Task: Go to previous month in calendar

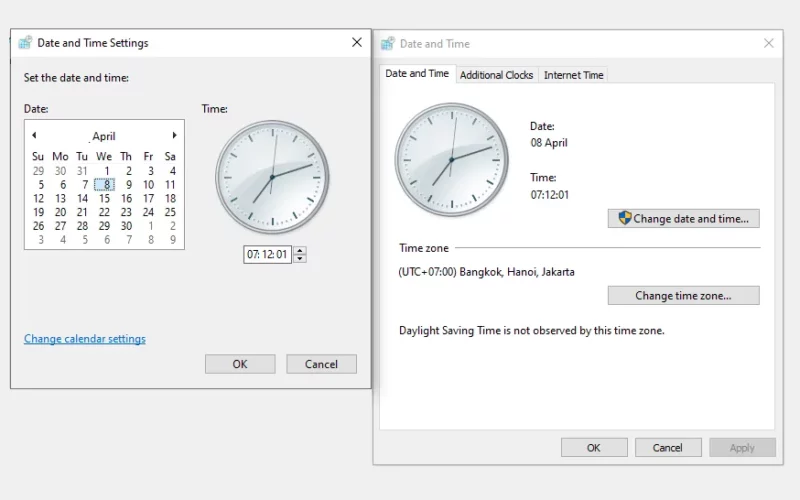Action: click(x=34, y=135)
